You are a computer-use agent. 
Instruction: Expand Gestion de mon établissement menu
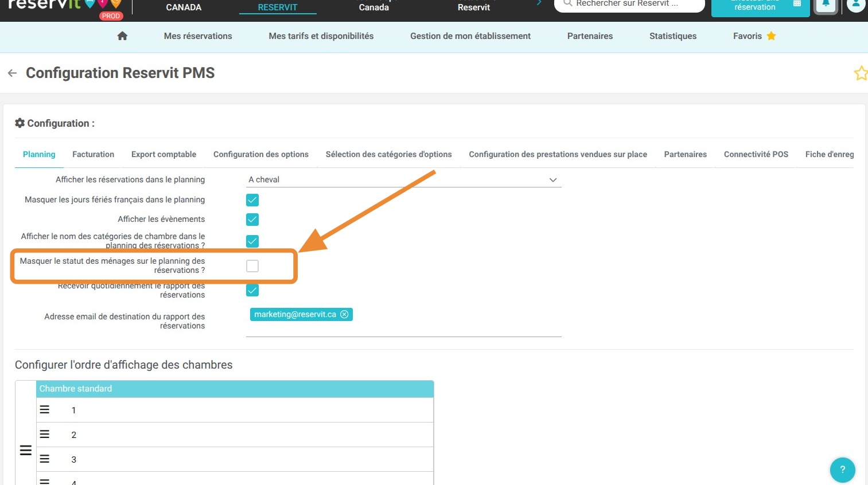coord(470,36)
